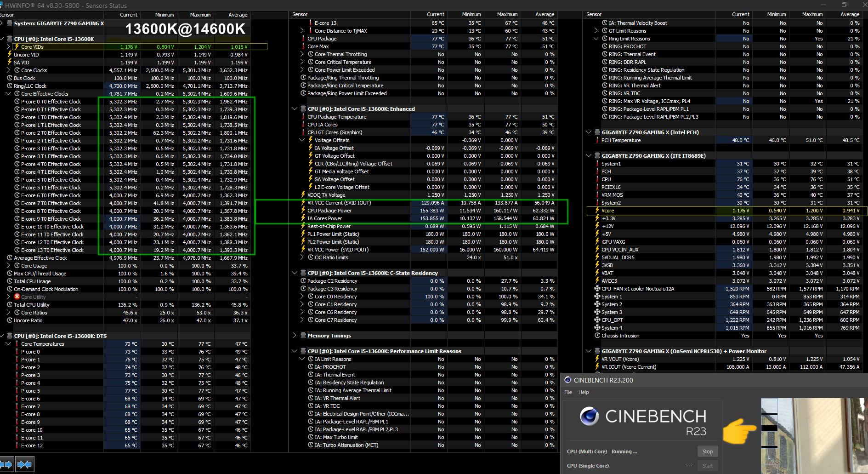Viewport: 868px width, 474px height.
Task: Click the thermometer icon beside PCH Temperature
Action: point(597,140)
